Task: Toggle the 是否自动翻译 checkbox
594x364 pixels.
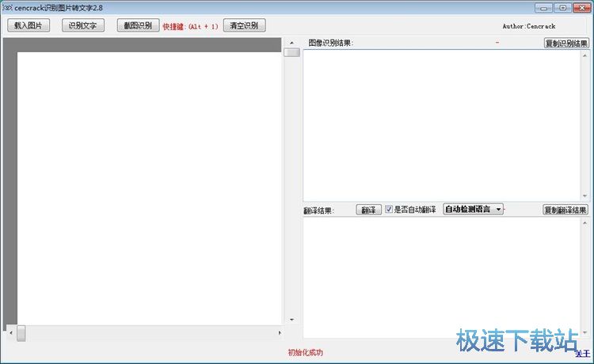Action: 389,209
